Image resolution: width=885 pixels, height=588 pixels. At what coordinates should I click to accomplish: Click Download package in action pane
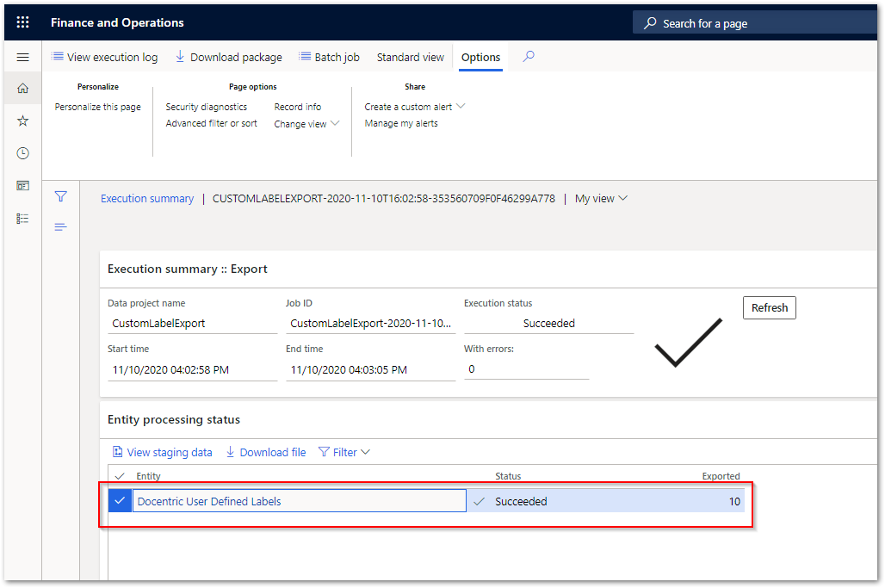[229, 57]
